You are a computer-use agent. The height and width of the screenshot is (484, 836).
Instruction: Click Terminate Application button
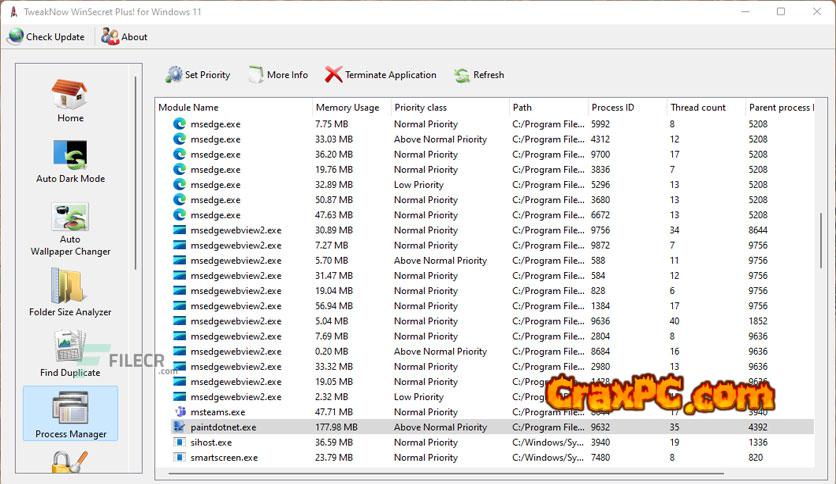[381, 75]
